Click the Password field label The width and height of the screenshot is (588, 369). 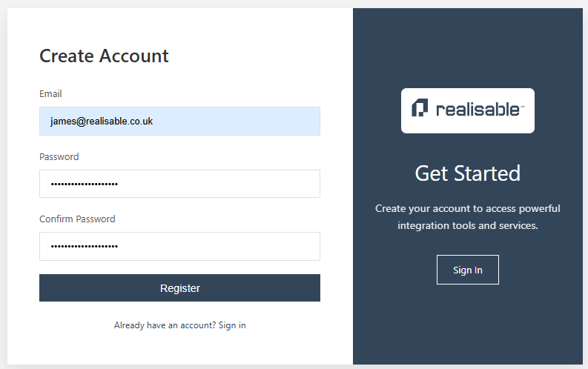59,157
